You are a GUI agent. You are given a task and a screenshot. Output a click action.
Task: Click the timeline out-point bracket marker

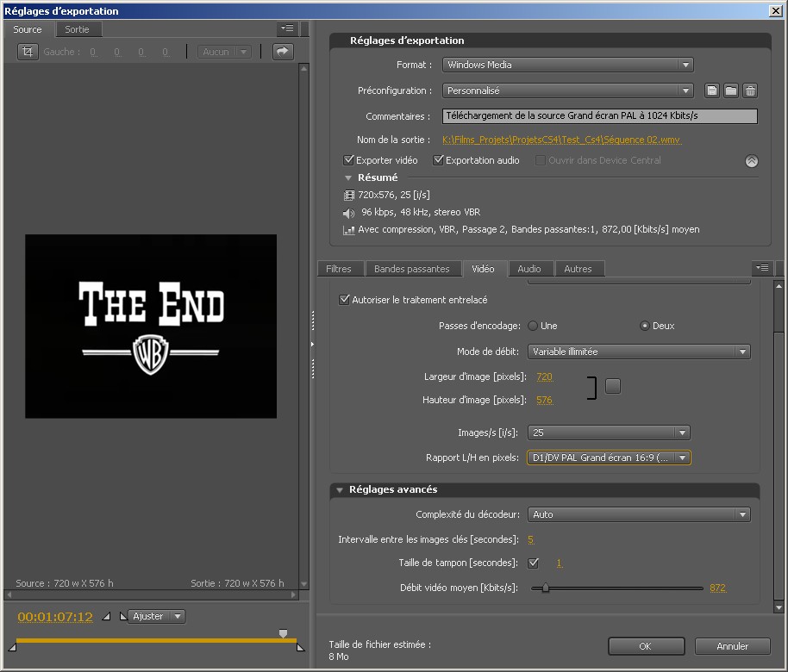coord(301,647)
